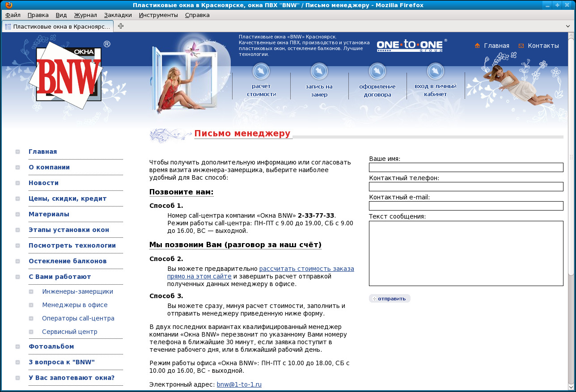Click the house icon next to Главная
The height and width of the screenshot is (392, 576).
477,46
